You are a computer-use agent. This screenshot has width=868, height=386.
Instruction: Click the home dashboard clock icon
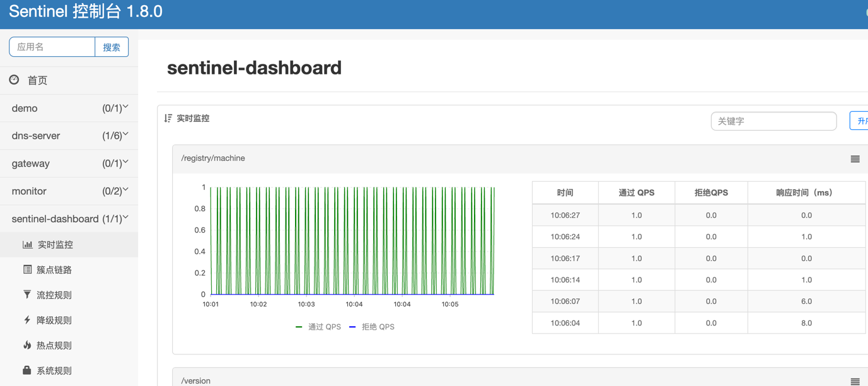tap(14, 79)
